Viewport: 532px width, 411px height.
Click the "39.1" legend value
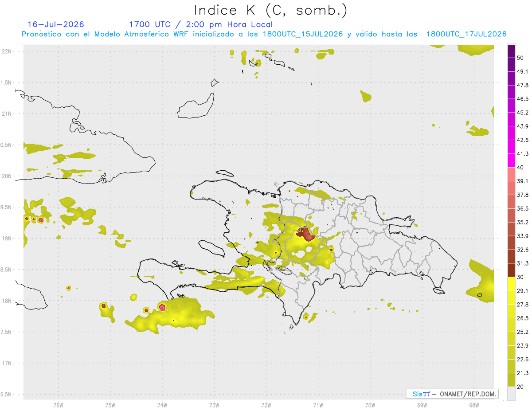tap(523, 181)
